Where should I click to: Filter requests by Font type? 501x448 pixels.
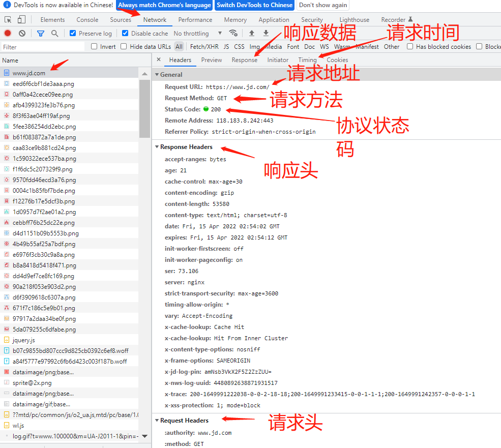[x=293, y=47]
